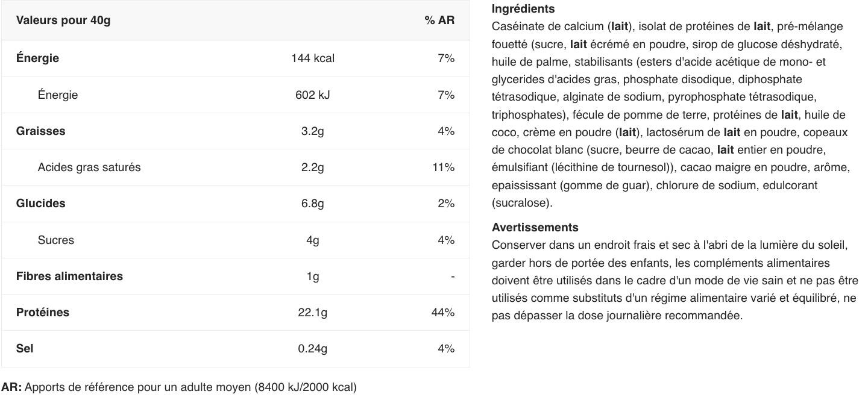
Task: Select the '144 kcal' energy value
Action: [x=312, y=58]
